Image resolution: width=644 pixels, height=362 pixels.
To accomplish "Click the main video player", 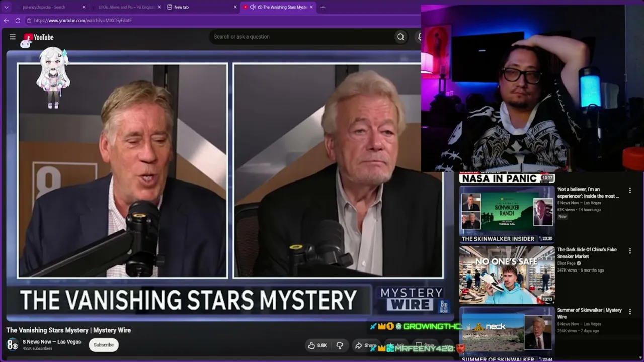I will (x=229, y=186).
